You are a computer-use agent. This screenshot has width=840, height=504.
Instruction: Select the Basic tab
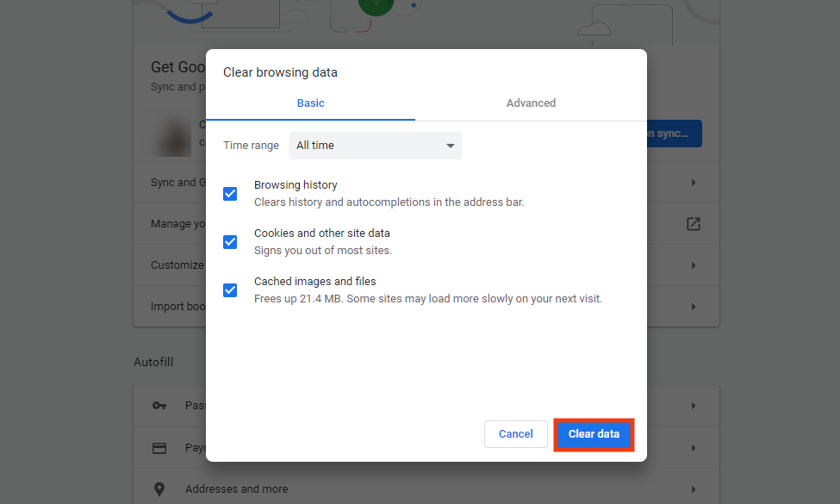tap(310, 103)
